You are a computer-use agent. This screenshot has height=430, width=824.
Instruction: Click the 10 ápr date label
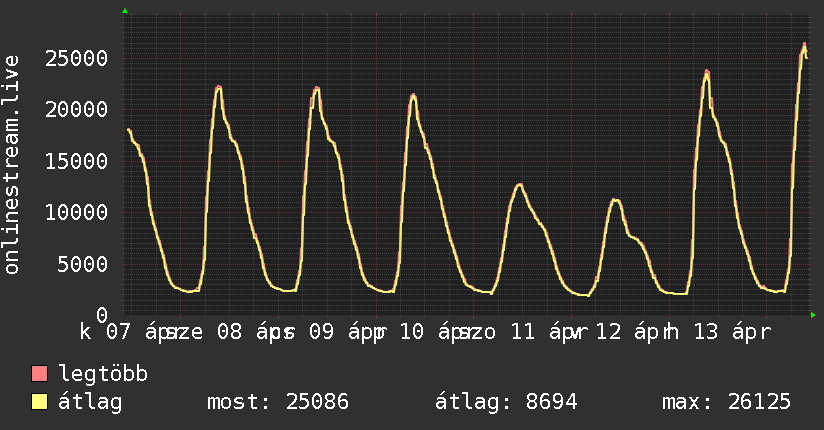(x=438, y=332)
